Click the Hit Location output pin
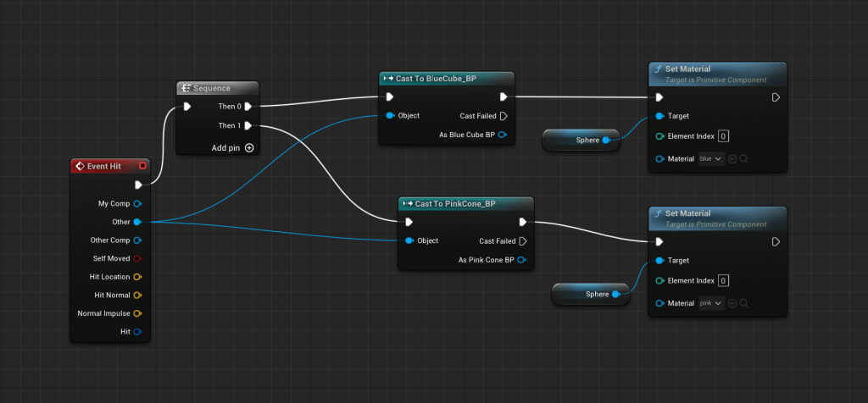The width and height of the screenshot is (868, 403). [x=137, y=277]
